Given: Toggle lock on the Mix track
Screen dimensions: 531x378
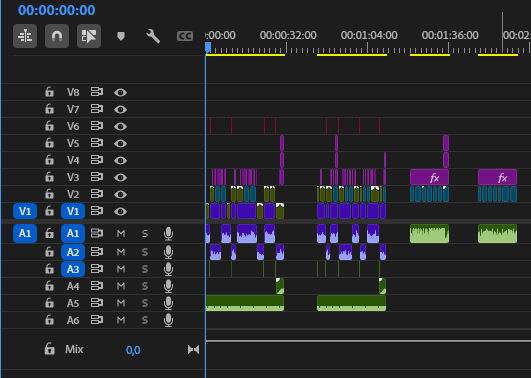Looking at the screenshot, I should (49, 349).
